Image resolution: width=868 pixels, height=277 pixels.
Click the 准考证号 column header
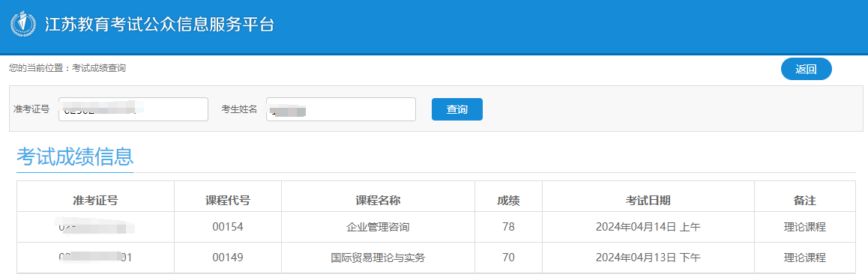pos(95,200)
